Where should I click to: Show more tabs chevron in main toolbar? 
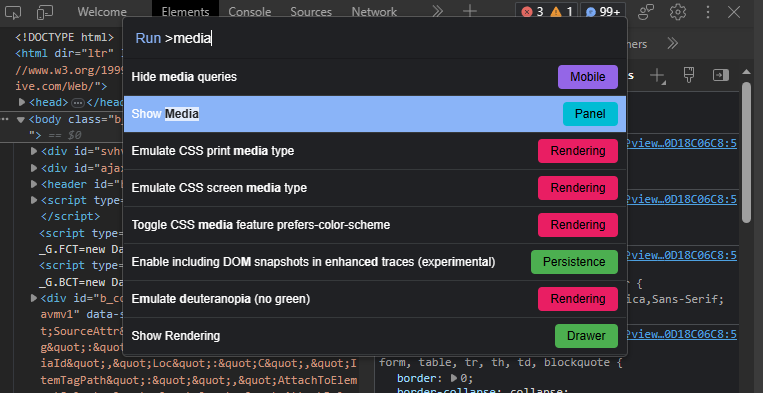tap(437, 12)
